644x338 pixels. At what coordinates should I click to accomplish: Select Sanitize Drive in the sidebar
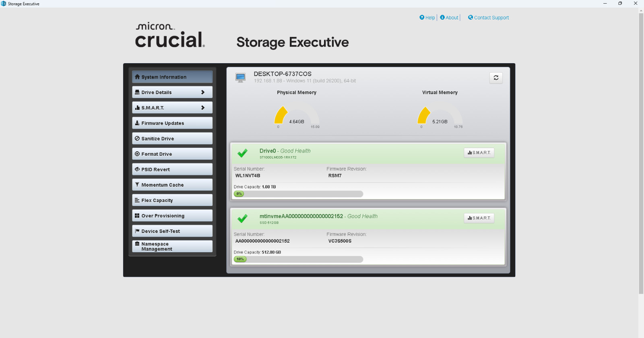tap(172, 138)
